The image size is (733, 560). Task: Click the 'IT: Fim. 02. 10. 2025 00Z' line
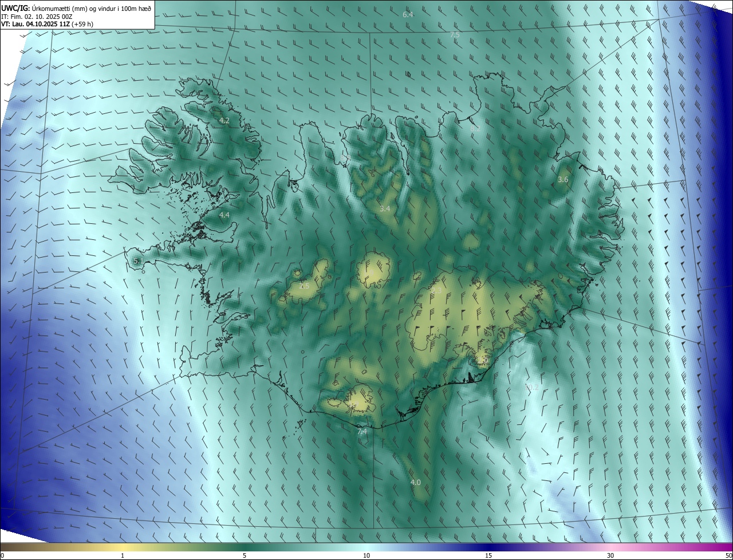pos(37,16)
